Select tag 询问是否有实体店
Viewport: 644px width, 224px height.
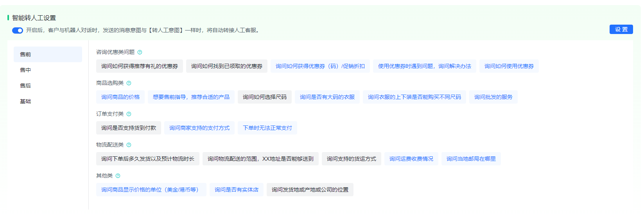coord(237,190)
